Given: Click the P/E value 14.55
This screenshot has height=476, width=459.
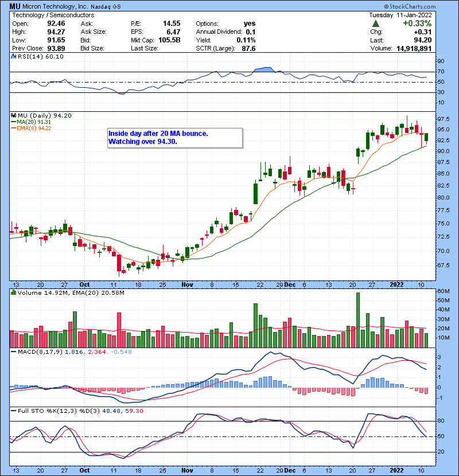Looking at the screenshot, I should point(172,24).
